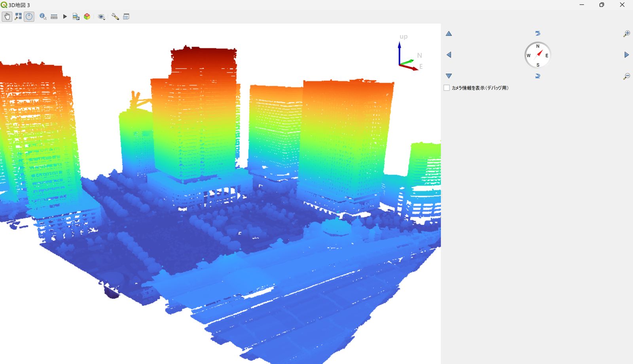The height and width of the screenshot is (364, 633).
Task: Zoom out with minus magnifier
Action: (x=627, y=76)
